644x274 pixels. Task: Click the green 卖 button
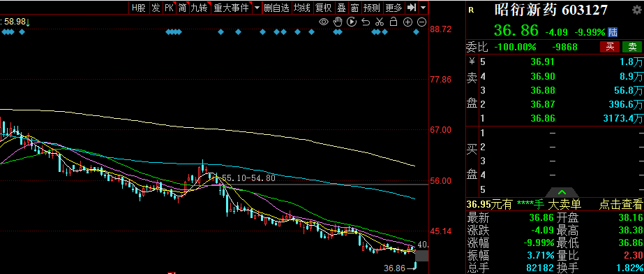pos(632,47)
